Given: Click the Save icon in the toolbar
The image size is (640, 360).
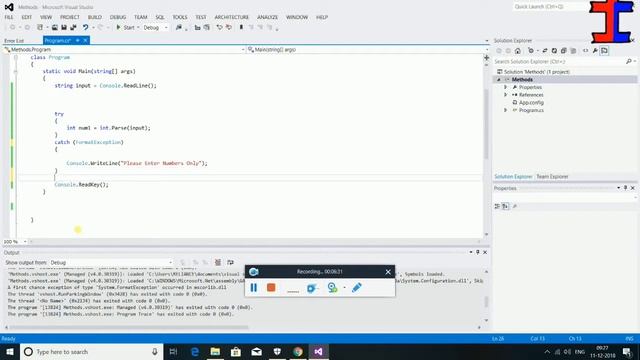Looking at the screenshot, I should point(64,27).
